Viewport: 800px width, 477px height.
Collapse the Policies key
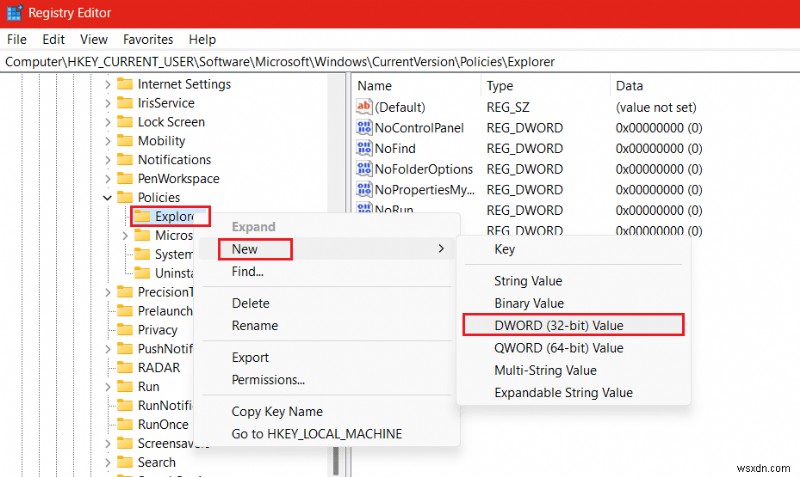pos(107,197)
